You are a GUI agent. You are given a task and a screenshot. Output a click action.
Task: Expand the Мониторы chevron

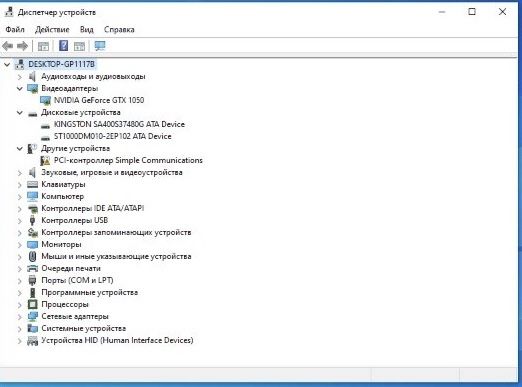(19, 245)
